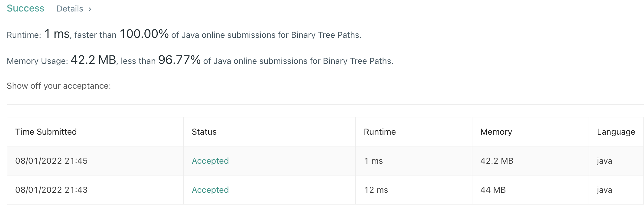
Task: Click the green Success heading
Action: [25, 8]
